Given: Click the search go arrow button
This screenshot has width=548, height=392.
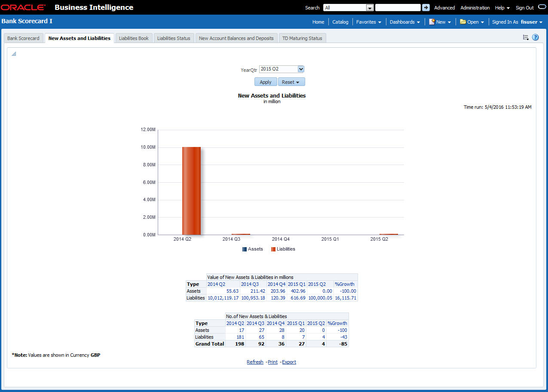Looking at the screenshot, I should tap(426, 8).
